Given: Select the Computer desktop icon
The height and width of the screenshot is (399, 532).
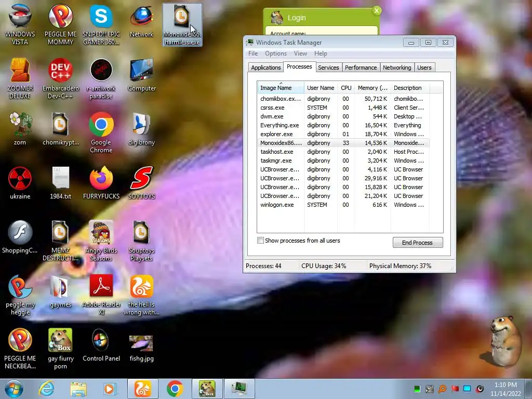Looking at the screenshot, I should 141,75.
